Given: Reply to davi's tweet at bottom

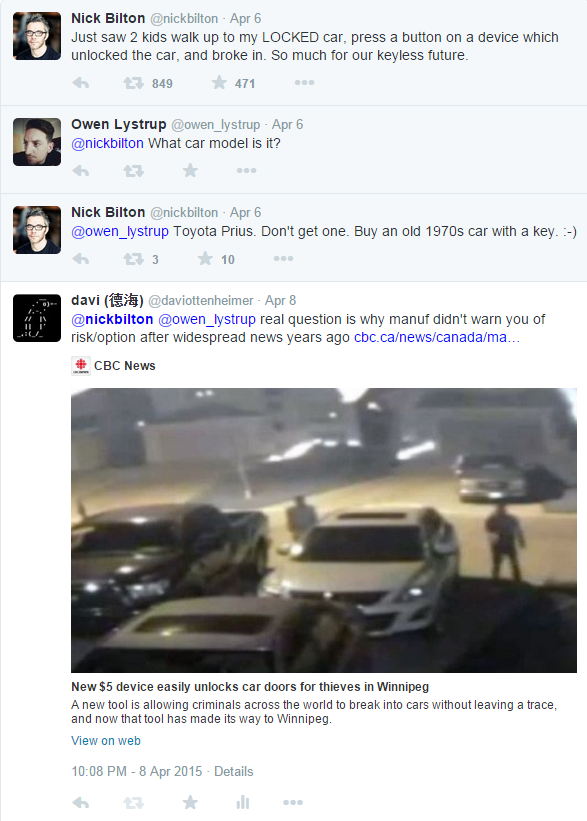Looking at the screenshot, I should (81, 802).
